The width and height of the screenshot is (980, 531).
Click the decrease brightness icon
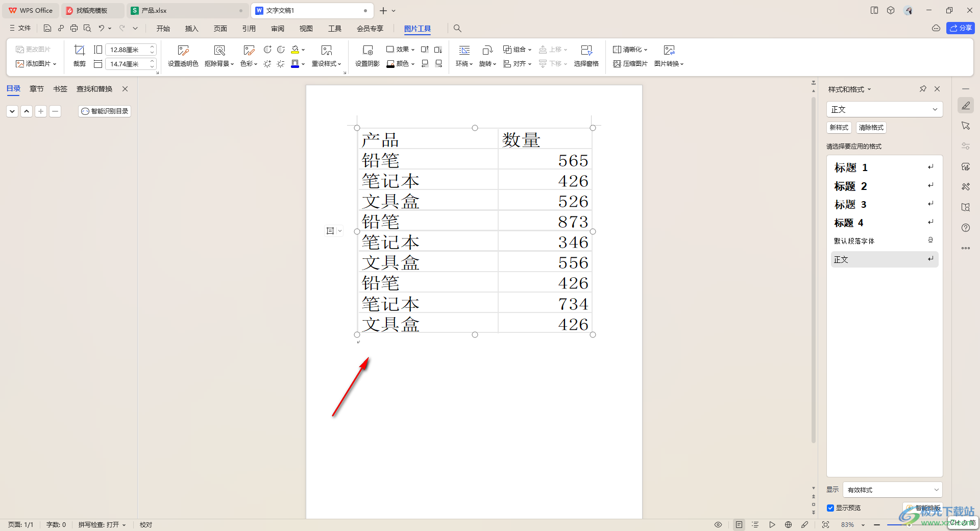pos(281,64)
